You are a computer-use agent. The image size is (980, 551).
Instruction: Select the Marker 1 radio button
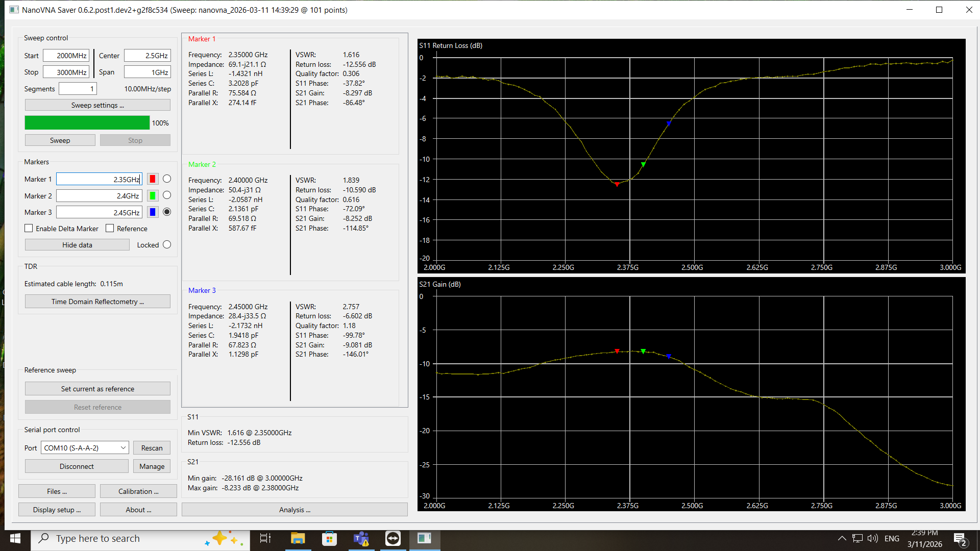[x=167, y=179]
